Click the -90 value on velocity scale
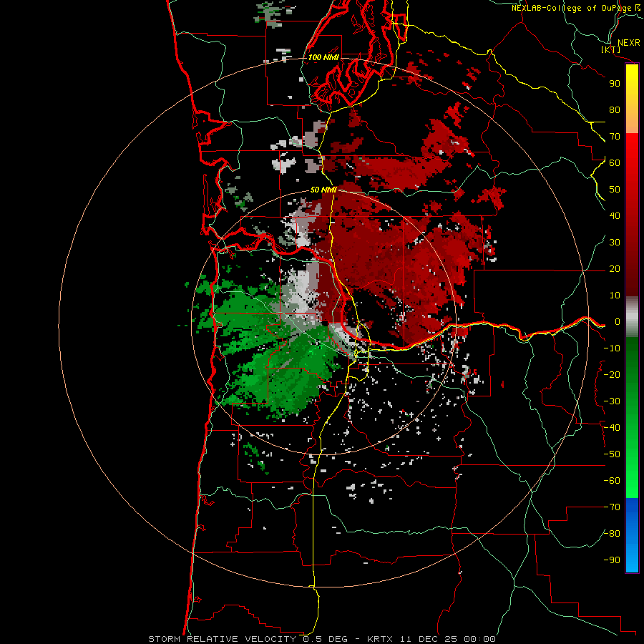644x644 pixels. [x=612, y=560]
